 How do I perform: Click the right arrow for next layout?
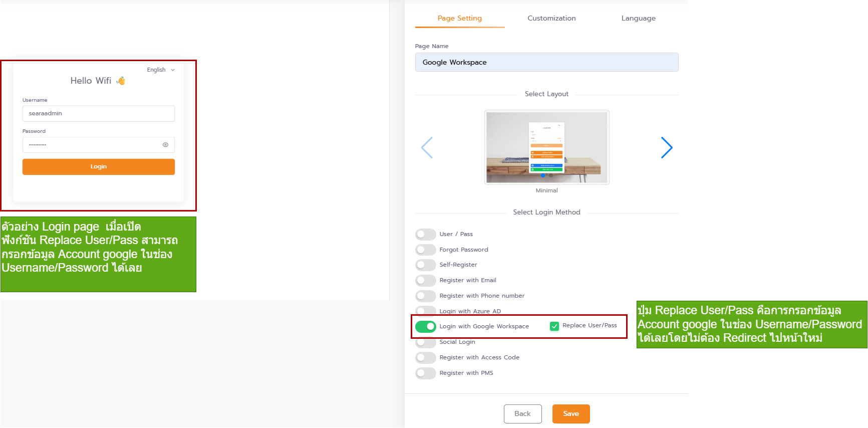pos(666,148)
